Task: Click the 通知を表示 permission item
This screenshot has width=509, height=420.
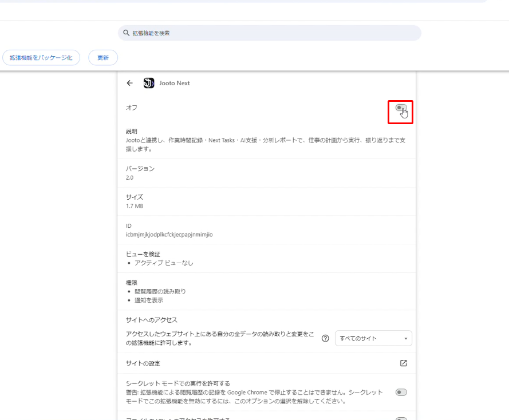Action: click(x=149, y=300)
